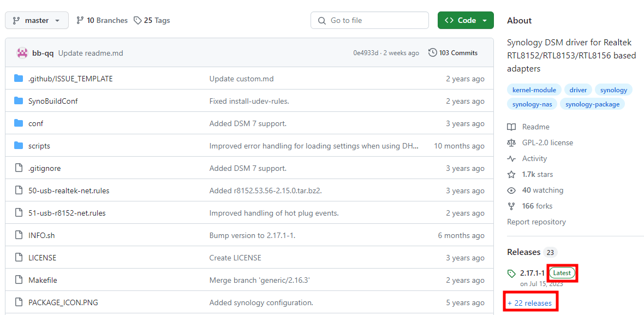Open the 'Update custom.md' commit message
The image size is (644, 315).
point(241,79)
